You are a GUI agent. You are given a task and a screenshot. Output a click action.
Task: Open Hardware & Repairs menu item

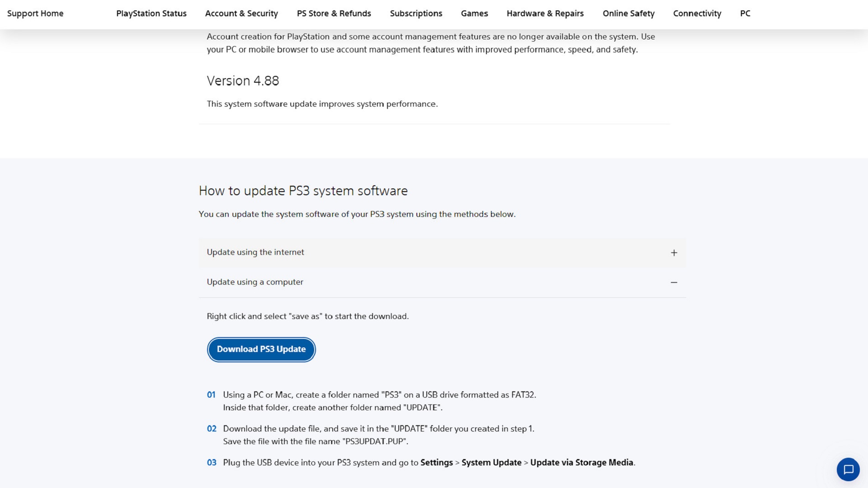545,14
